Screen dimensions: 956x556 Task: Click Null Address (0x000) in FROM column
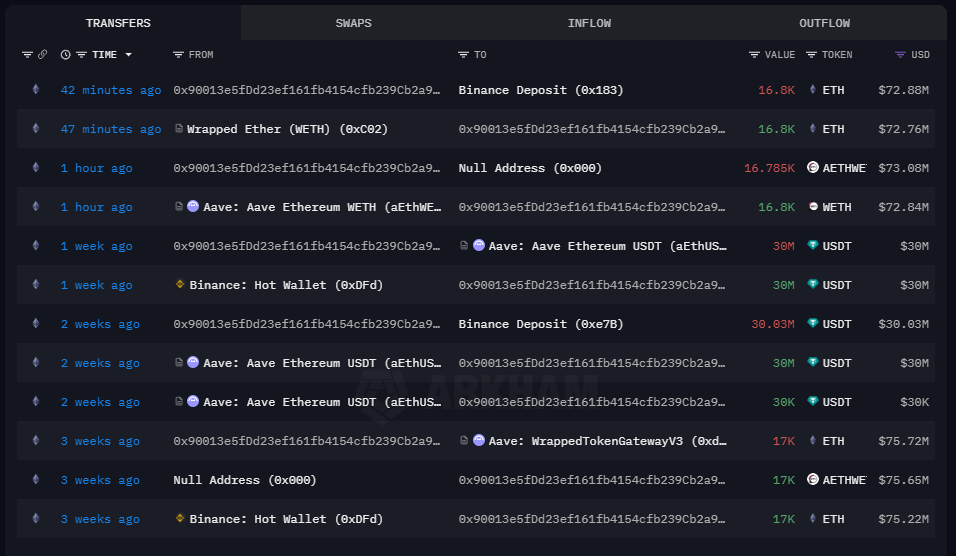click(x=244, y=480)
